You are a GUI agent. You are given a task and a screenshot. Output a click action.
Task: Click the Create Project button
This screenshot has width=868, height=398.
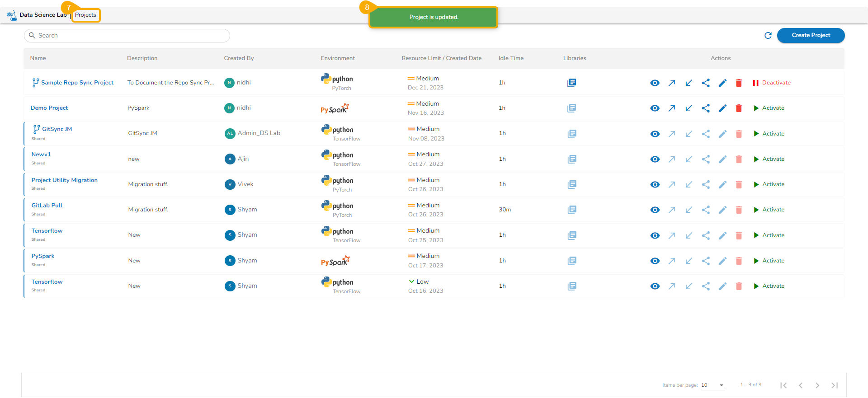811,35
